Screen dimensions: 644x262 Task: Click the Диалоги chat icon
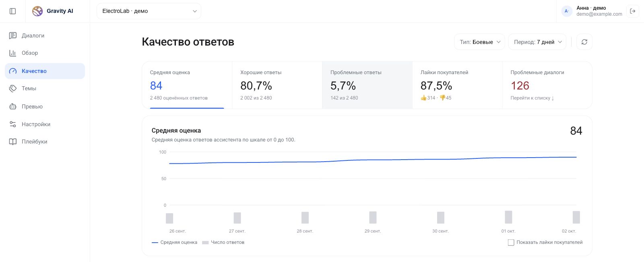point(13,35)
